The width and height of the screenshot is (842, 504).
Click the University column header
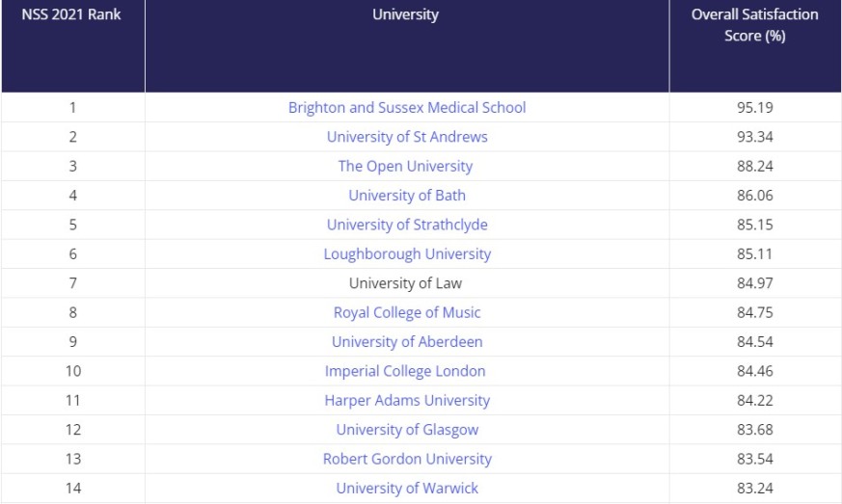[407, 46]
